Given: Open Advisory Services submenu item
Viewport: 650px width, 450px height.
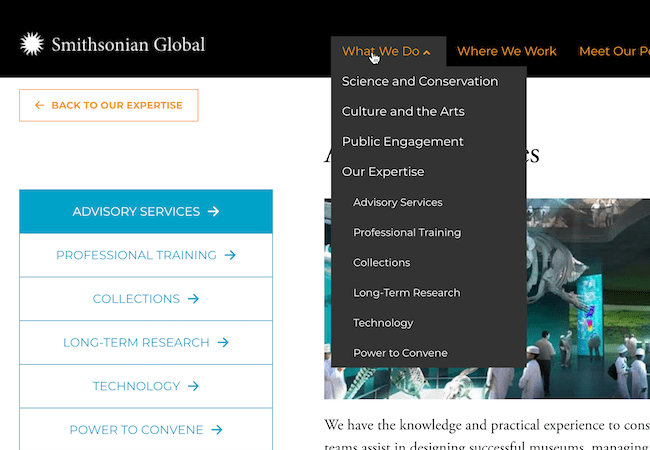Looking at the screenshot, I should click(398, 202).
